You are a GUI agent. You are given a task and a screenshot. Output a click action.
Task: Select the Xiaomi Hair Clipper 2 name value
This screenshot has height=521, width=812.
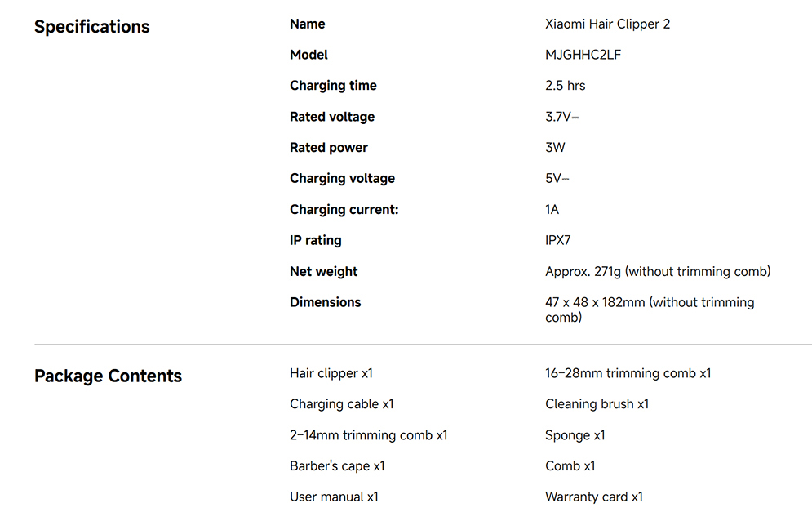coord(607,24)
